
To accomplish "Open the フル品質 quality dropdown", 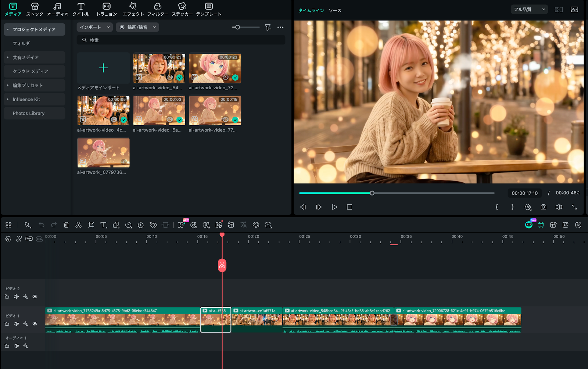I will tap(529, 10).
